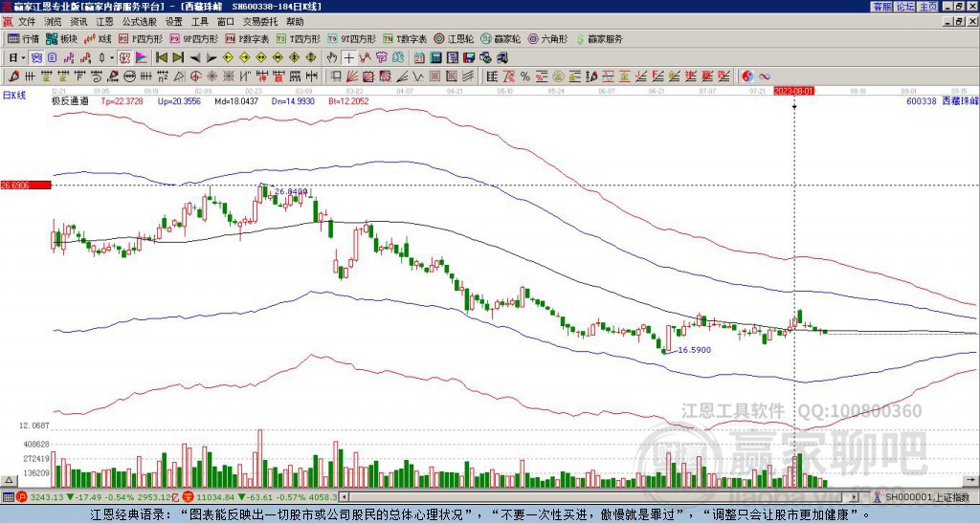Screen dimensions: 980x524
Task: Open the T四方形 tool
Action: click(x=300, y=38)
